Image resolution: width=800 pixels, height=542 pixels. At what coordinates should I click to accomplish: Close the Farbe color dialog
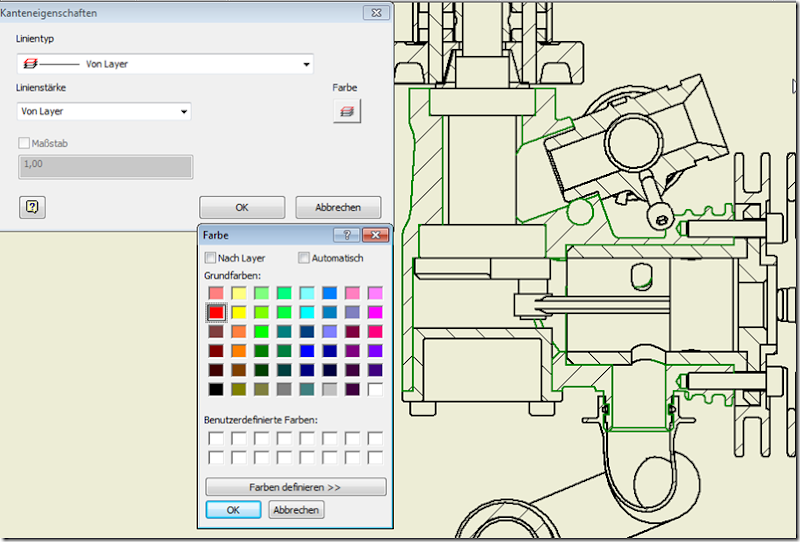376,235
